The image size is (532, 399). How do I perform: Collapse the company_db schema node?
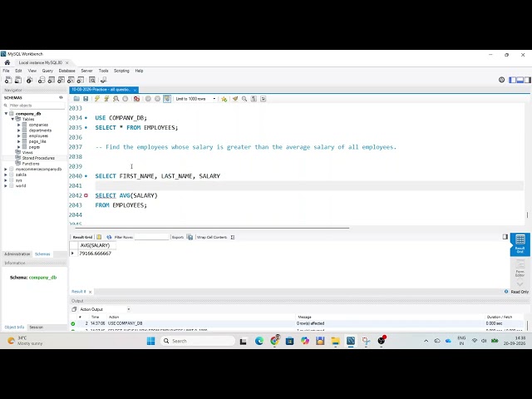pyautogui.click(x=6, y=114)
